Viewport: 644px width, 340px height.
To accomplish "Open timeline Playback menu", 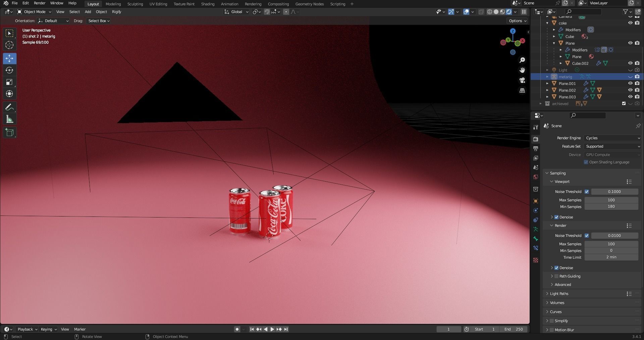I will click(27, 329).
